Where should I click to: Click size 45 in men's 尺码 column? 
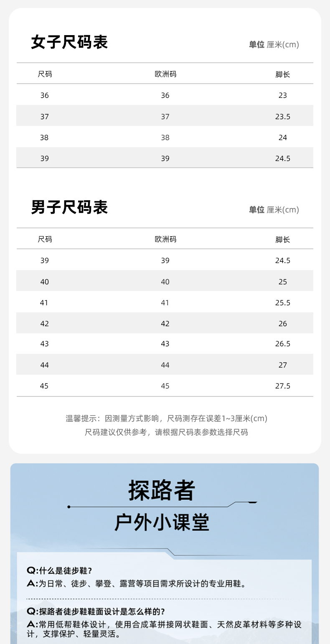[44, 386]
